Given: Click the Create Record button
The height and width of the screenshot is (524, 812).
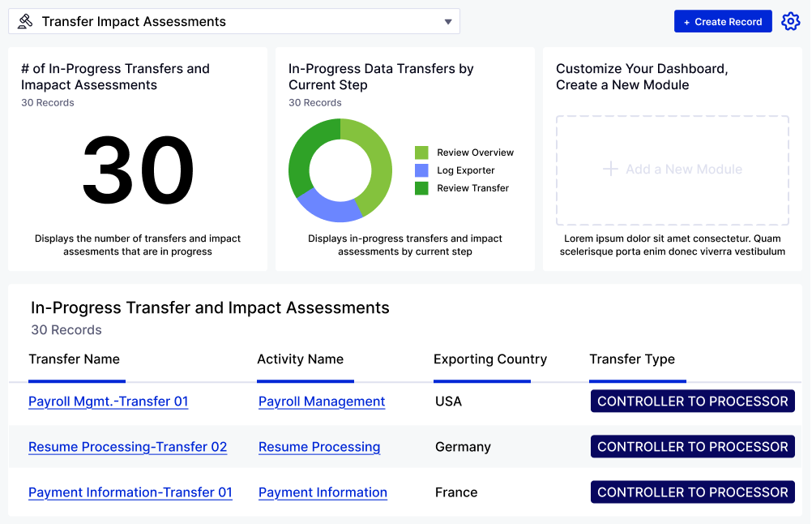Looking at the screenshot, I should pyautogui.click(x=723, y=22).
